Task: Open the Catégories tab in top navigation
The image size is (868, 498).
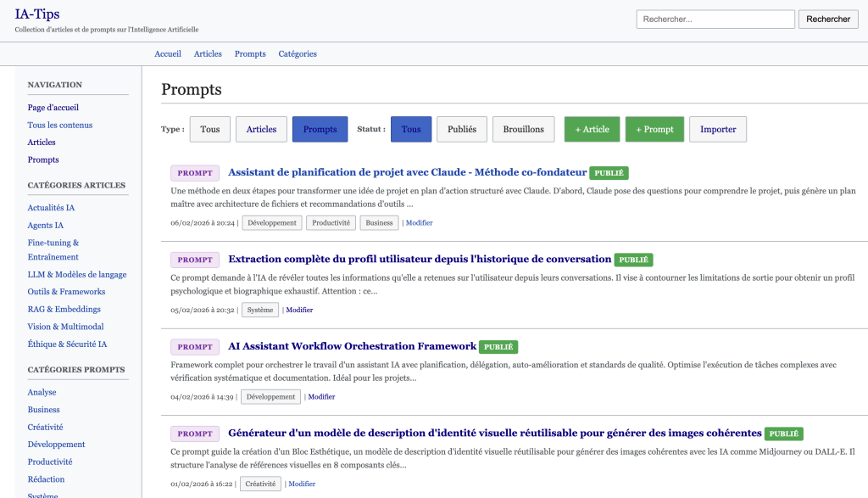Action: 298,53
